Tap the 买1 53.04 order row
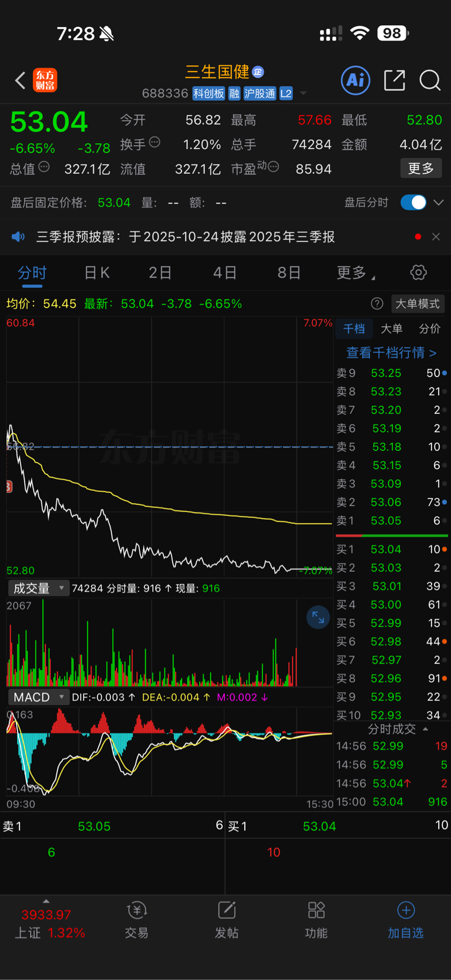Screen dimensions: 451x980 [x=392, y=549]
